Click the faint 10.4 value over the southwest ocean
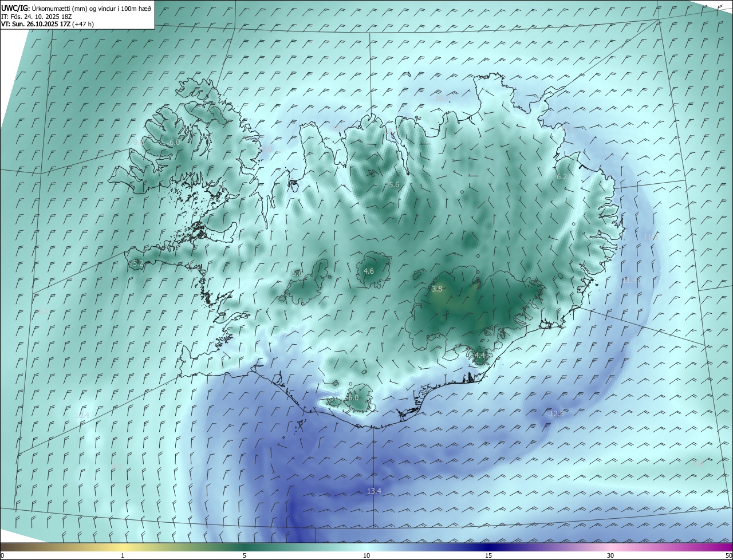The height and width of the screenshot is (560, 733). point(82,415)
